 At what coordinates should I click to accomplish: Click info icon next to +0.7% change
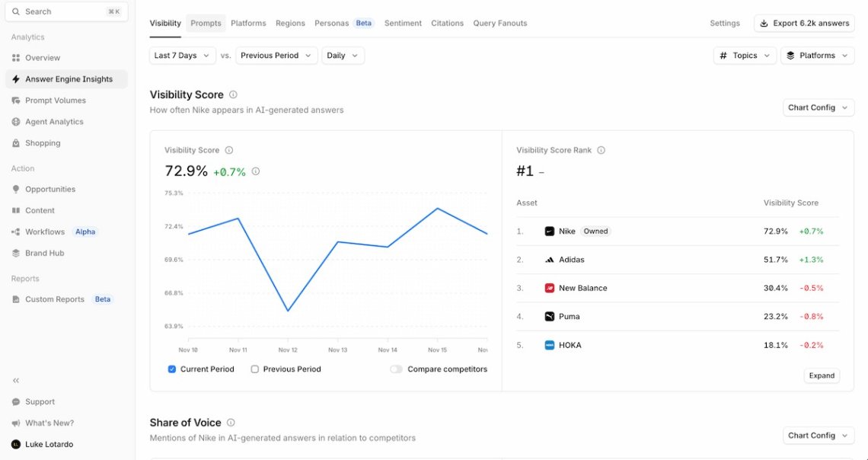(x=255, y=171)
